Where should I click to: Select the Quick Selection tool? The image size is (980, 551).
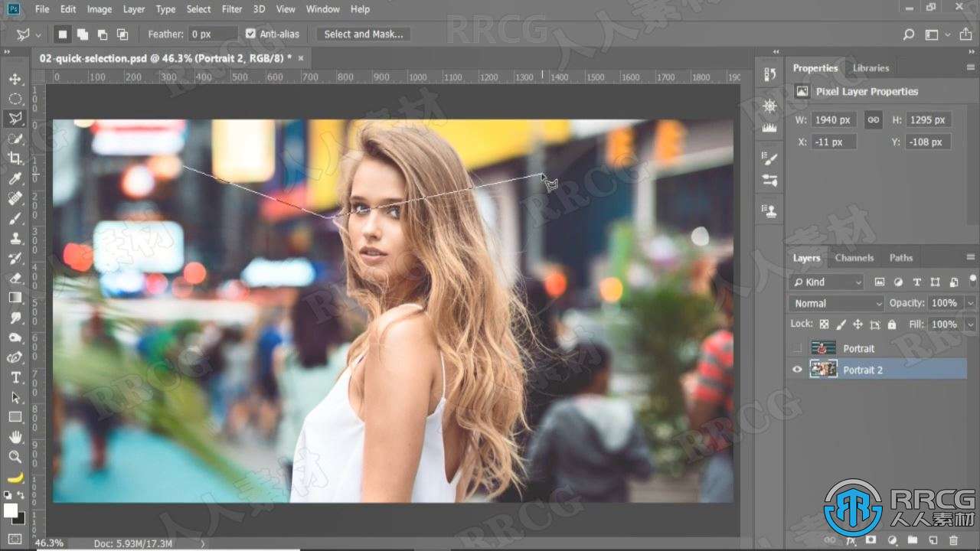pos(15,139)
